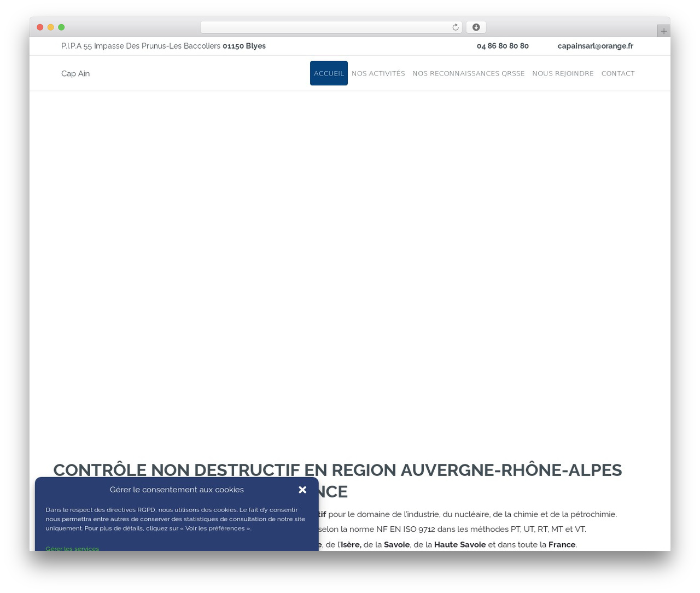
Task: Maximize the window with the green button
Action: point(61,27)
